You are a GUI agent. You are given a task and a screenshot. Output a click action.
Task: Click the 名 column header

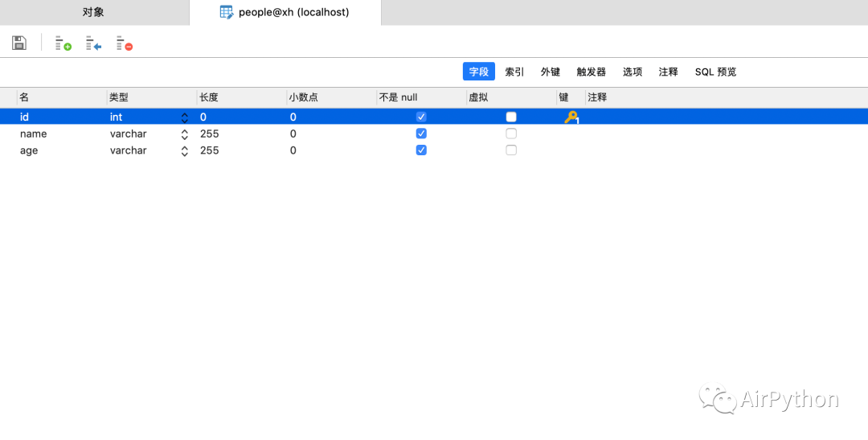[x=61, y=97]
